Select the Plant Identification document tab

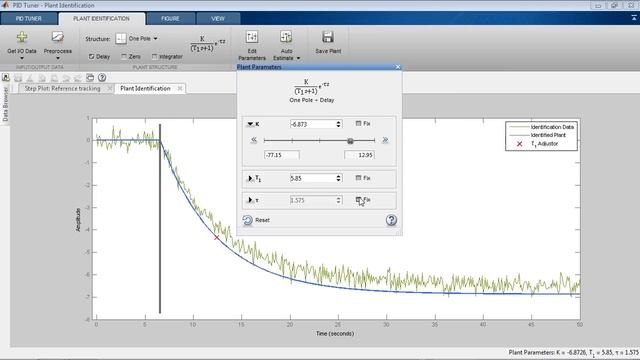(x=145, y=88)
